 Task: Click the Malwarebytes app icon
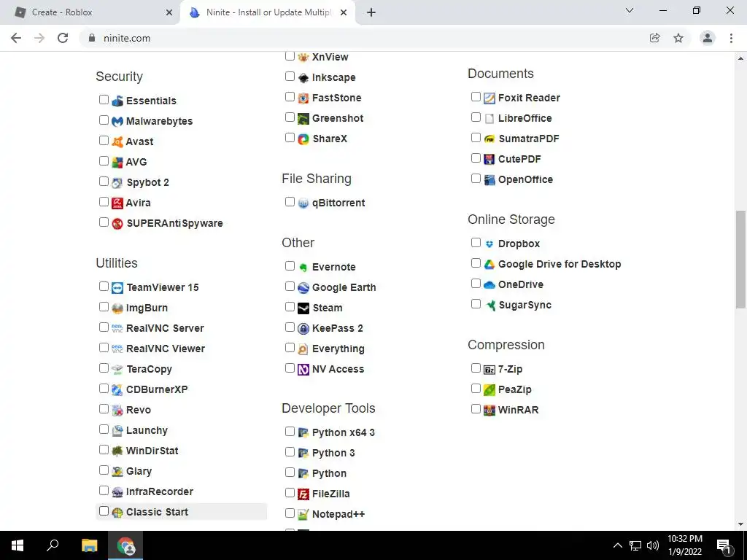117,122
